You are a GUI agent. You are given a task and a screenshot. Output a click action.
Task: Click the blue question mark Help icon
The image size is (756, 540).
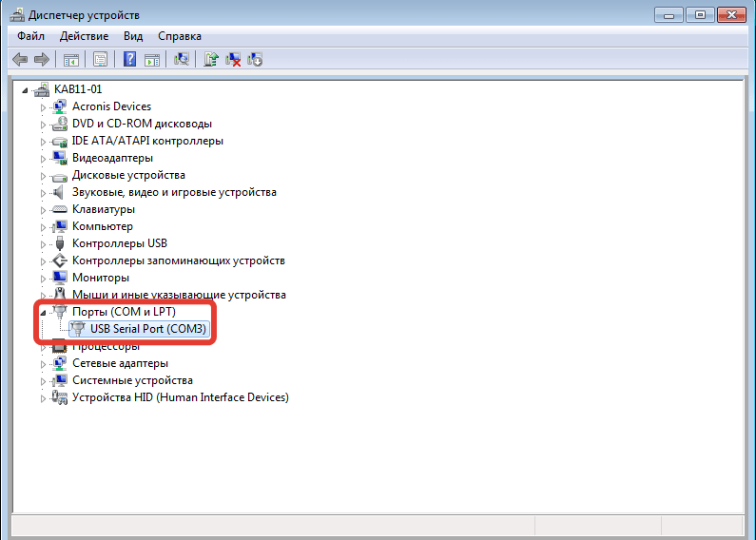click(129, 59)
